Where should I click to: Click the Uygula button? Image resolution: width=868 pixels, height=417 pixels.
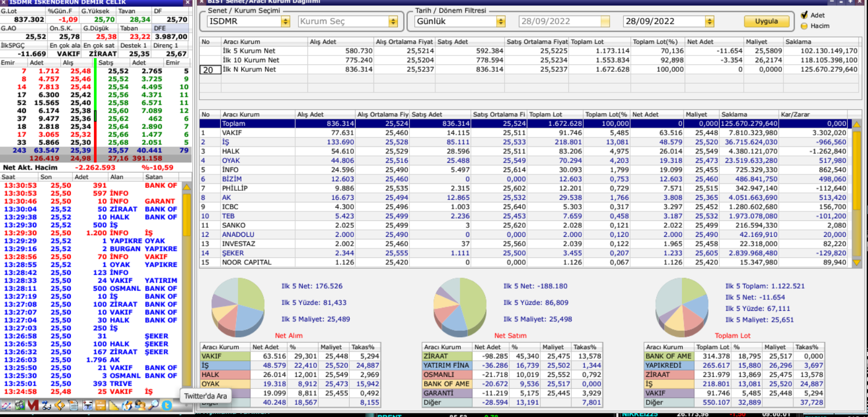point(767,21)
